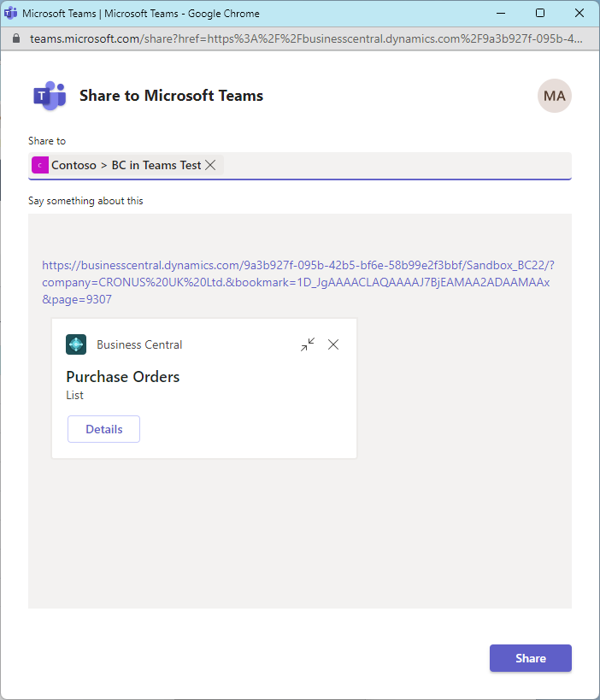Click the Chrome address bar URL
600x700 pixels.
[306, 38]
